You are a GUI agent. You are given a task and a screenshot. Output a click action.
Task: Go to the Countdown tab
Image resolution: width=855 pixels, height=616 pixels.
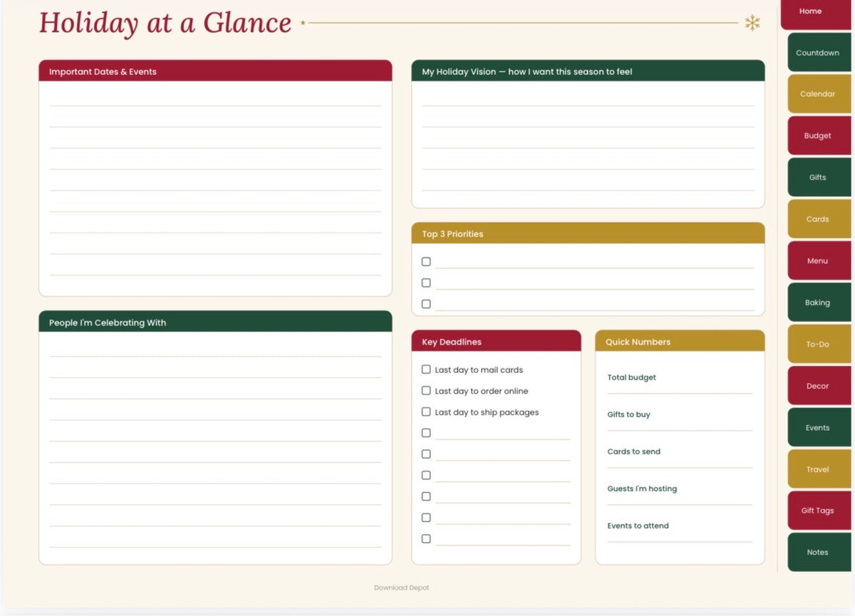819,53
